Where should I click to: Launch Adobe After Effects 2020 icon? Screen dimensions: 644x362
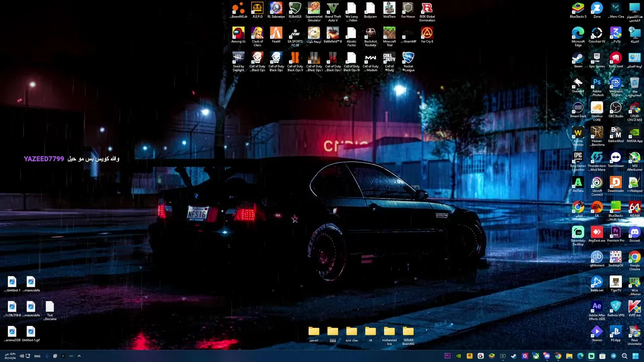(597, 311)
